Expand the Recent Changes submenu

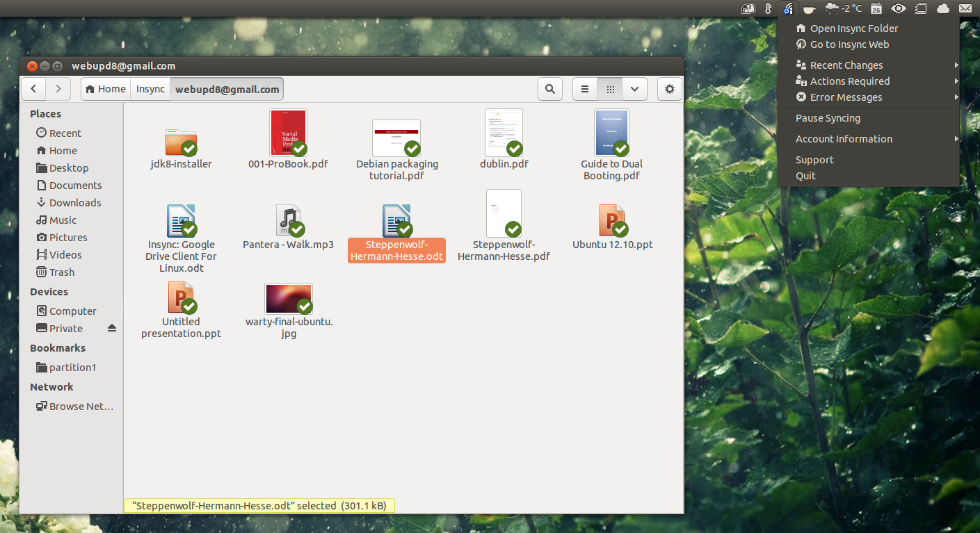tap(846, 65)
